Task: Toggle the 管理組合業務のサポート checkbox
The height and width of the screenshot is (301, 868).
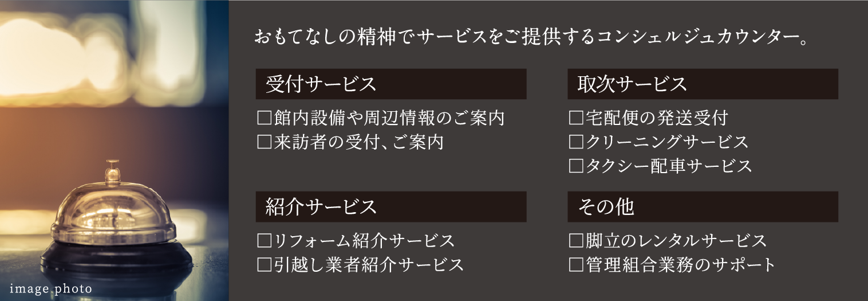Action: coord(575,265)
